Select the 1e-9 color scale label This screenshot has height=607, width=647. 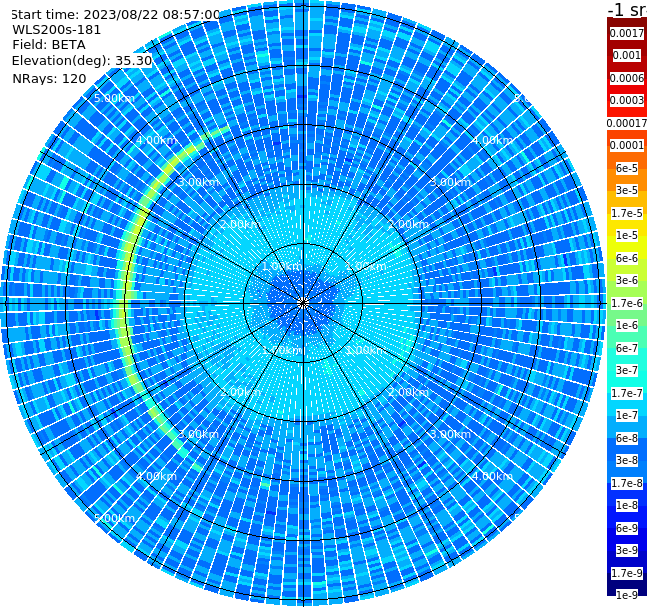627,595
